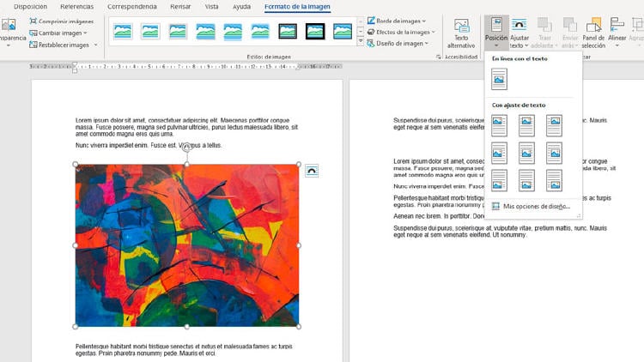Viewport: 644px width, 362px height.
Task: Click the rotation handle above the image
Action: pyautogui.click(x=187, y=148)
